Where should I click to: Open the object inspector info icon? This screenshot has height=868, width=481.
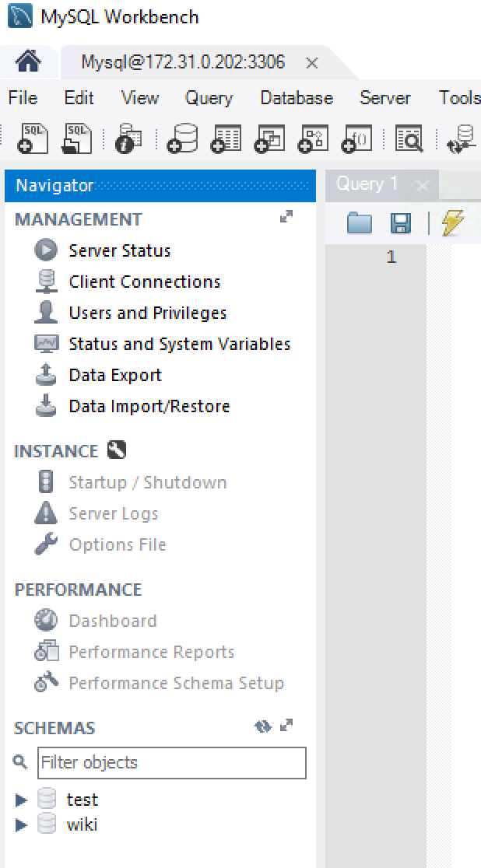point(128,138)
